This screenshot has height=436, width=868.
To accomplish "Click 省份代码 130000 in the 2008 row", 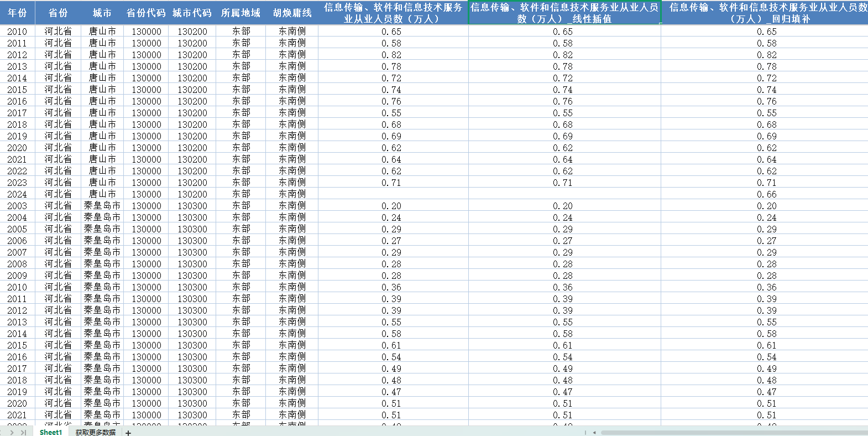I will [147, 264].
